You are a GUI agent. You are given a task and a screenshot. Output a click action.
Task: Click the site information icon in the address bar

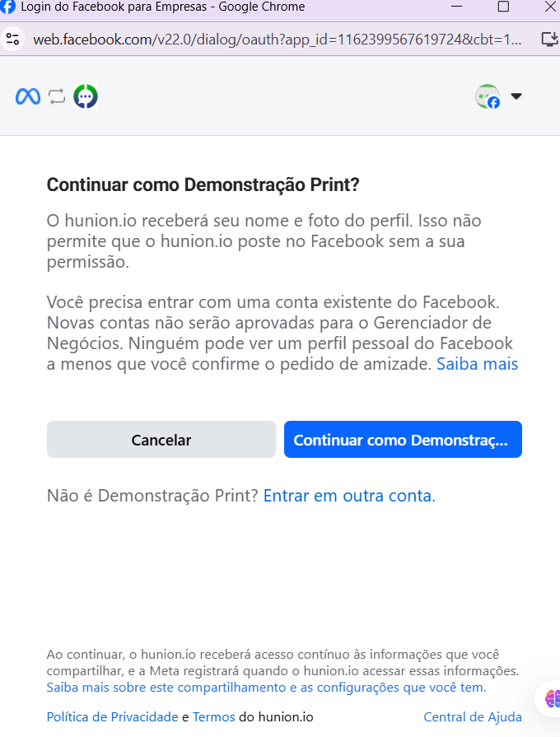point(13,38)
